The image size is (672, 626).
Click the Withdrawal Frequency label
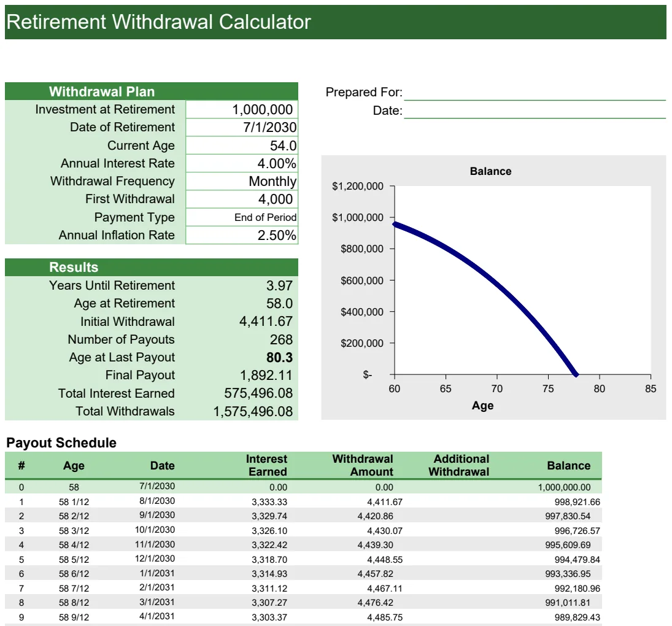112,181
